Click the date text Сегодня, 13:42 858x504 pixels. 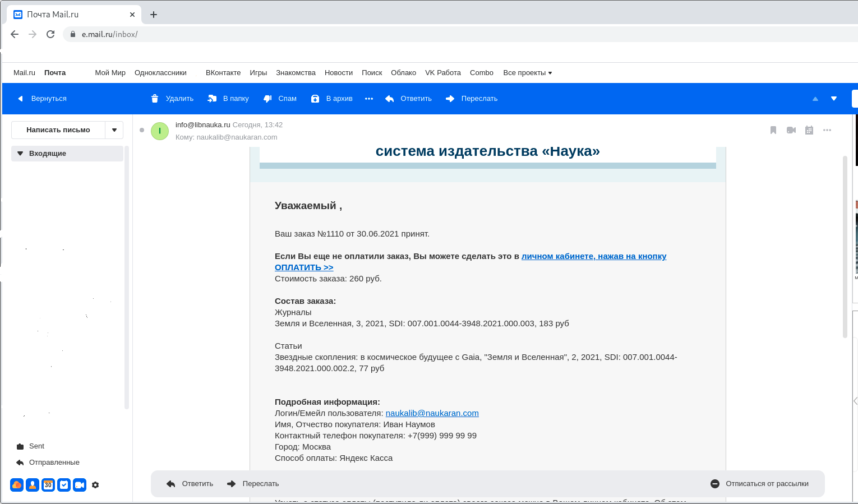257,125
